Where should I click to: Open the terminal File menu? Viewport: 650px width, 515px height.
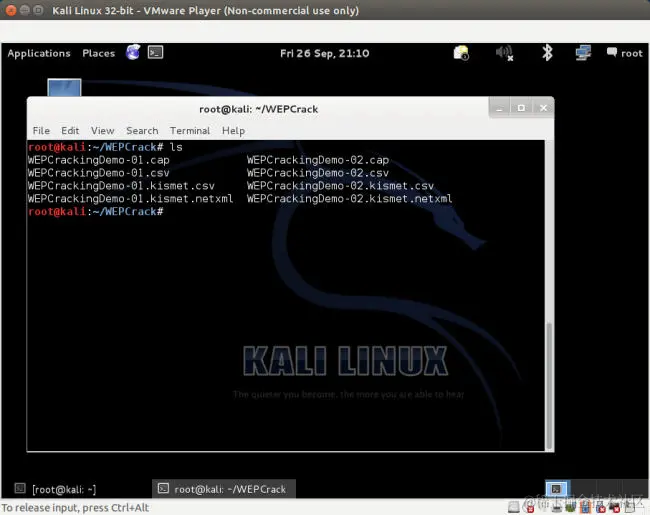[41, 131]
